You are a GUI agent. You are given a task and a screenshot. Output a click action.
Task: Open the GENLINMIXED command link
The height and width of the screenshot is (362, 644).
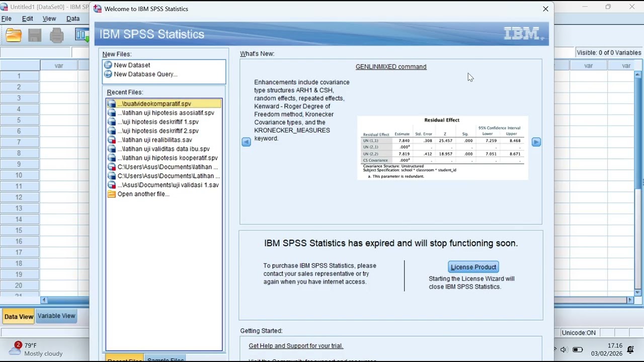point(391,67)
